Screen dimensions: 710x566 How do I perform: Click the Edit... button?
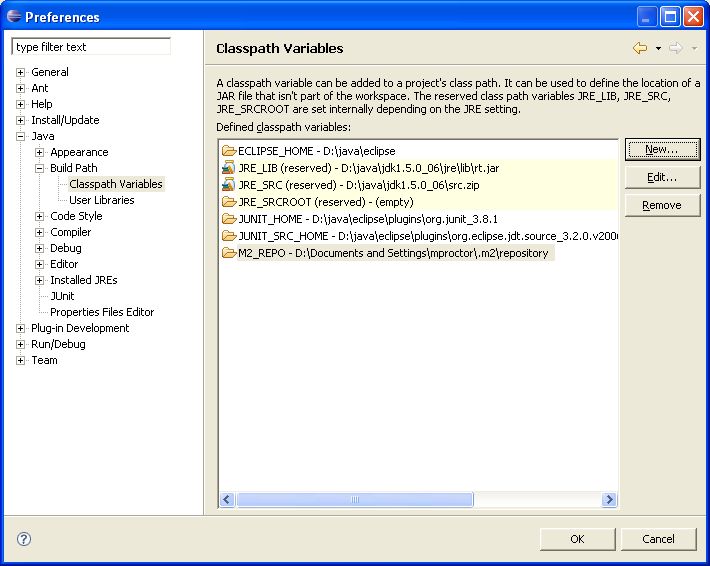point(661,177)
